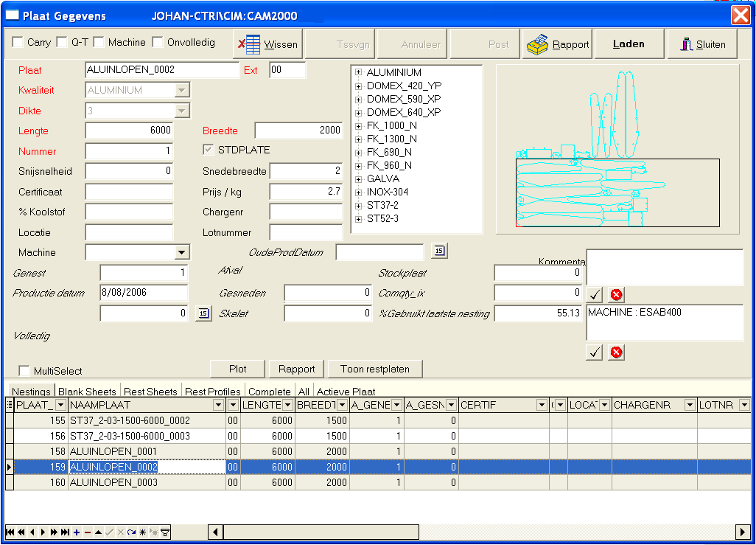This screenshot has height=545, width=756.
Task: Click the filter funnel navigator icon
Action: click(165, 532)
